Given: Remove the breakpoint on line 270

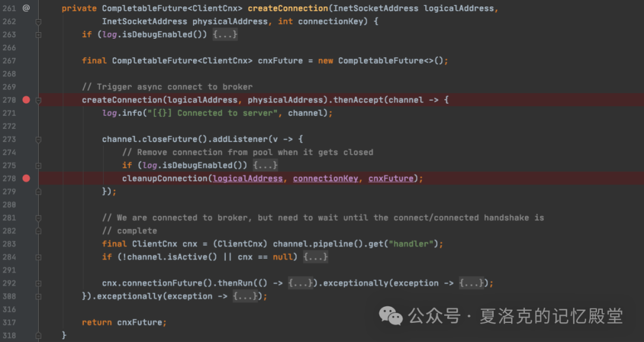Looking at the screenshot, I should pyautogui.click(x=26, y=100).
